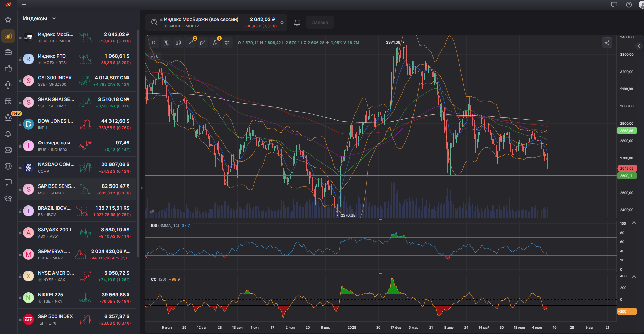The width and height of the screenshot is (644, 334).
Task: Expand the Индексы list dropdown
Action: (x=54, y=19)
